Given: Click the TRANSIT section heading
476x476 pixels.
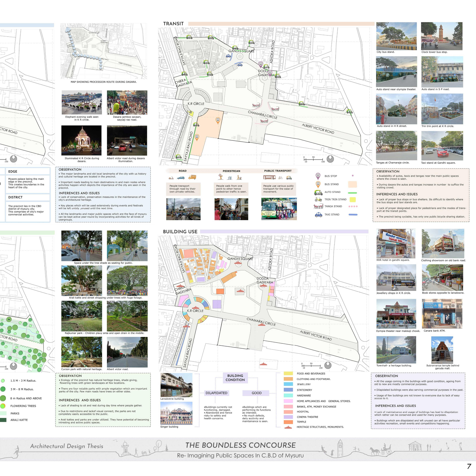Looking at the screenshot, I should pyautogui.click(x=173, y=24).
